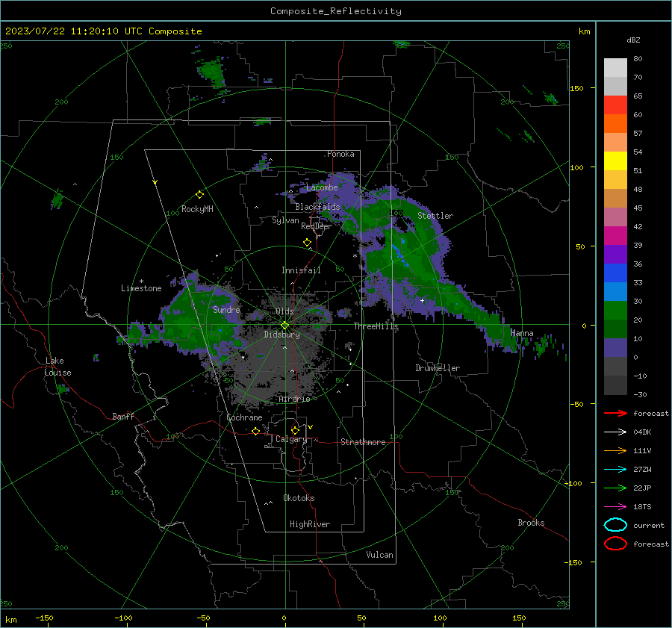Click the HighRiver town label

coord(310,524)
